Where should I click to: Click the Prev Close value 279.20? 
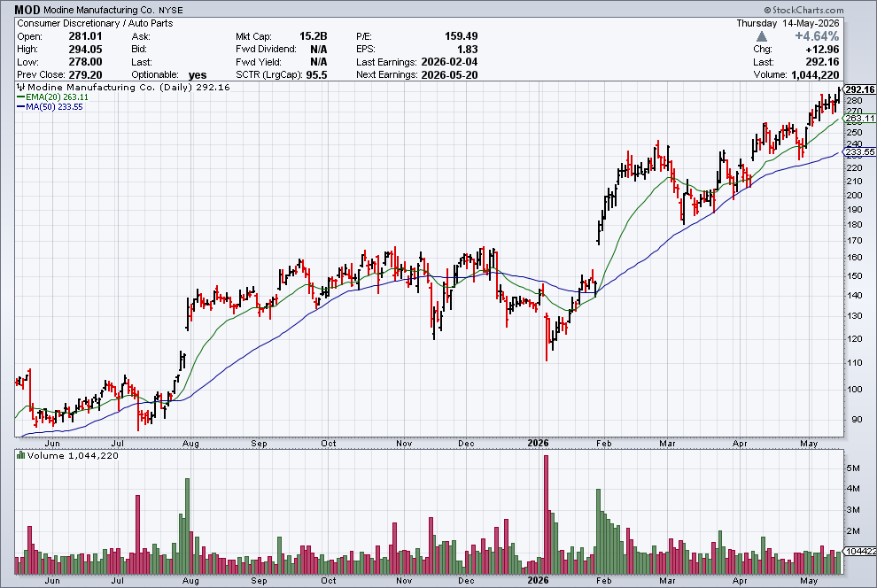pyautogui.click(x=85, y=75)
